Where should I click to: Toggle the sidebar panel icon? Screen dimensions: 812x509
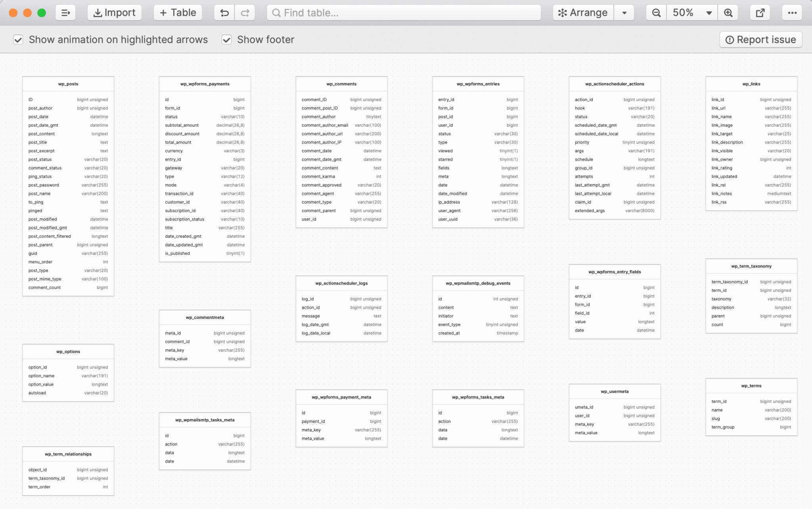point(65,13)
